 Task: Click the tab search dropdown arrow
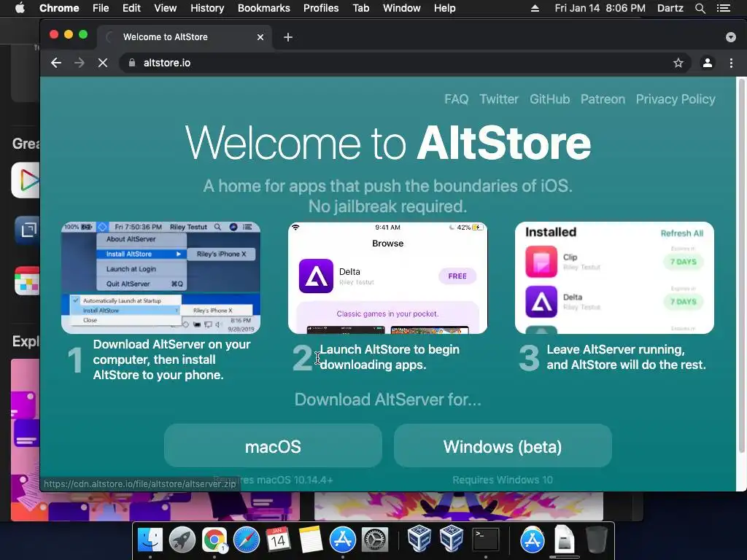point(731,37)
